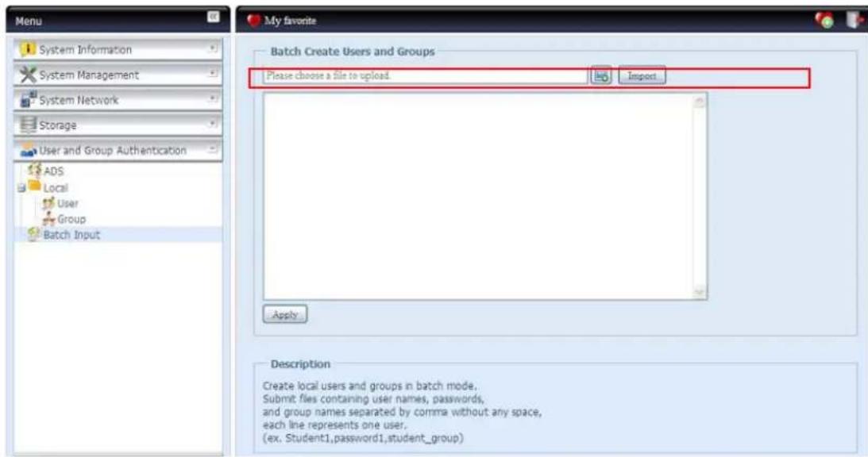Click the My favorite heart icon
Image resolution: width=868 pixels, height=457 pixels.
click(x=254, y=18)
